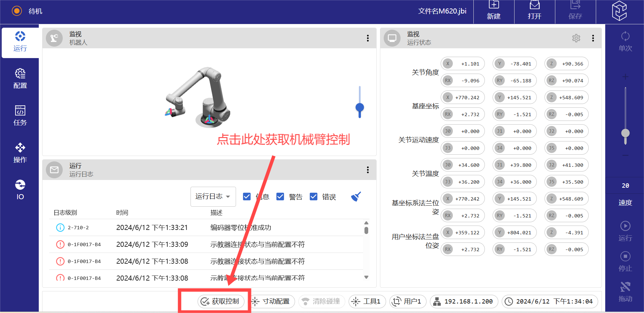Clear the run log with the broom icon
This screenshot has width=644, height=313.
tap(356, 197)
